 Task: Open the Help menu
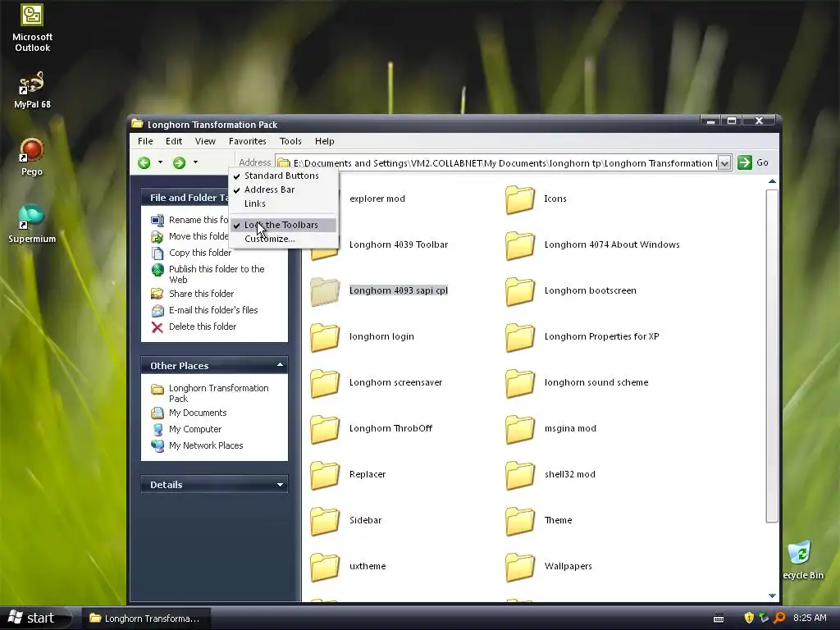pyautogui.click(x=325, y=141)
